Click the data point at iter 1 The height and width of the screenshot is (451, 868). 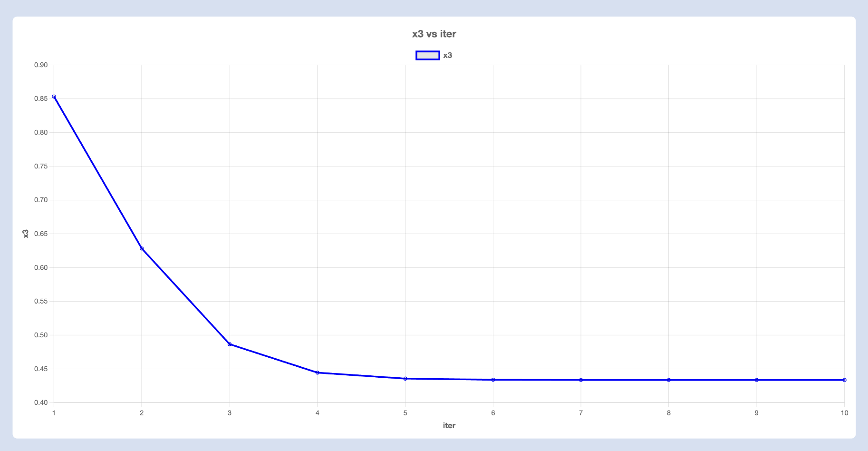coord(54,97)
